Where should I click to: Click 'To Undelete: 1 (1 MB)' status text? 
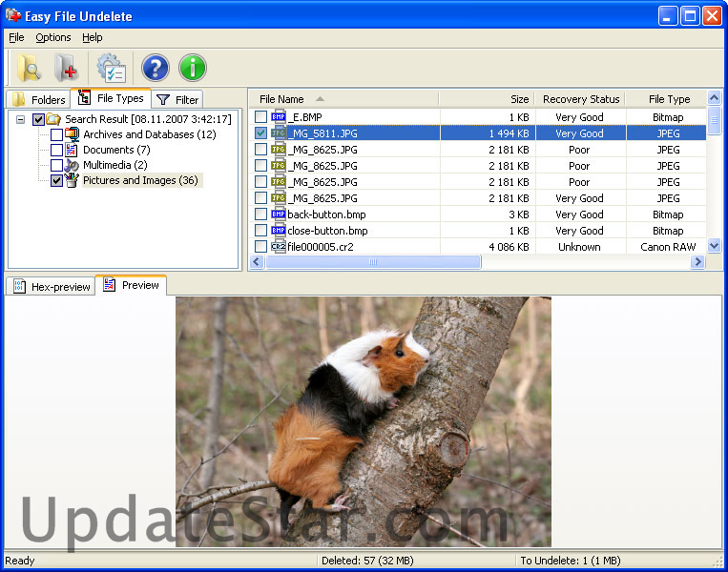click(571, 561)
